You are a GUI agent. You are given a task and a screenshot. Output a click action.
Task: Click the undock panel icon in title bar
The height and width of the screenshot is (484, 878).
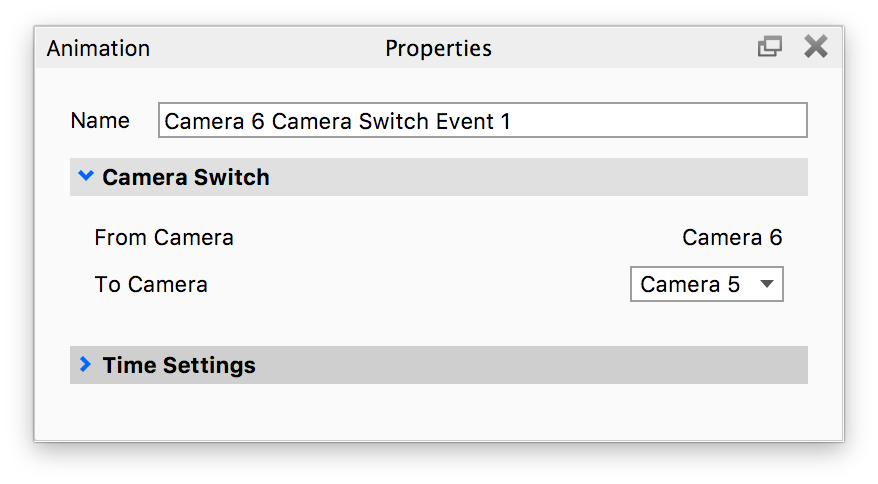pos(769,47)
